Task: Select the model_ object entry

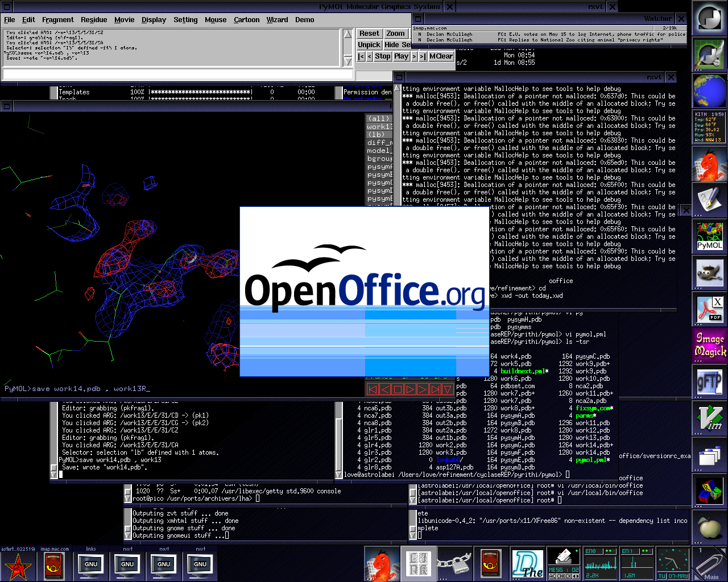Action: point(379,150)
